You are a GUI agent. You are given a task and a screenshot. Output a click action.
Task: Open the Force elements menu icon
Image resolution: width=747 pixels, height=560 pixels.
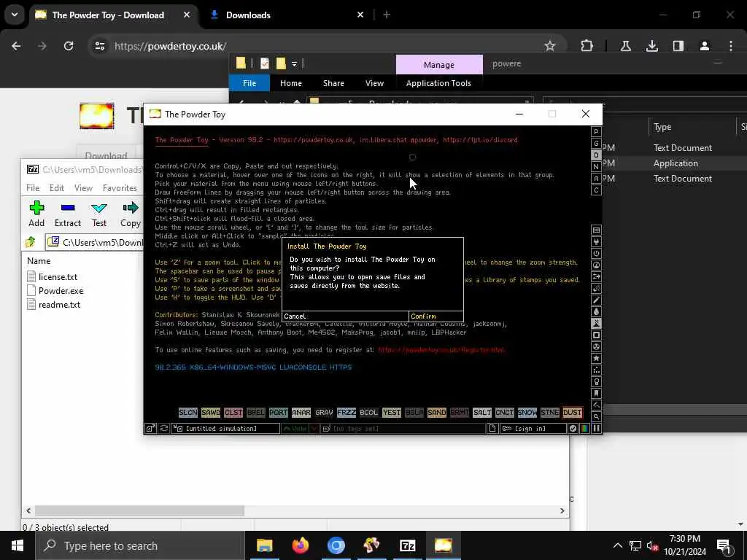pos(596,276)
